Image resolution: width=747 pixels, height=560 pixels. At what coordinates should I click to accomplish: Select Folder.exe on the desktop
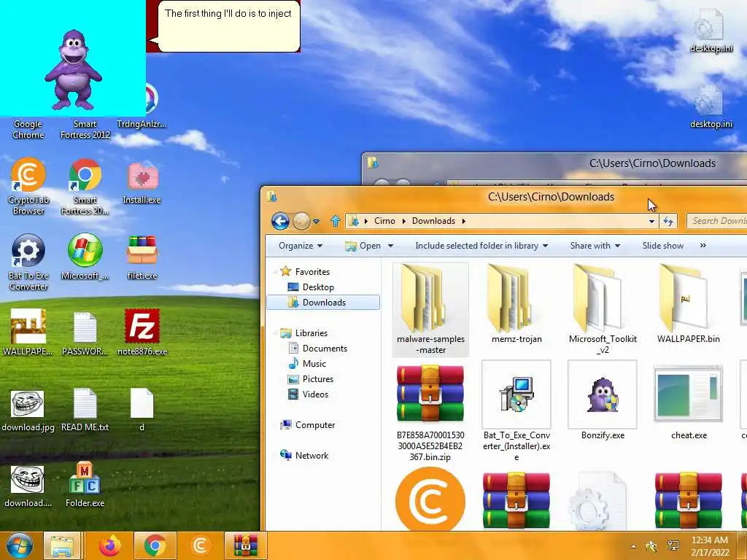click(85, 485)
